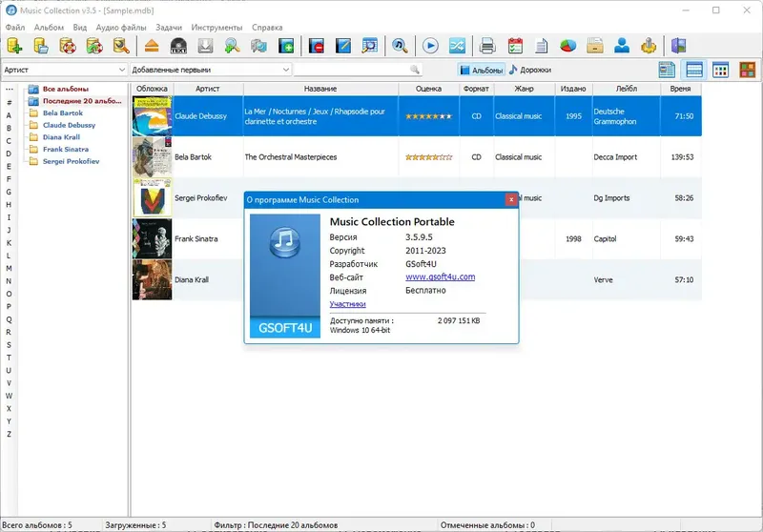Switch to Альбомы view toggle
763x532 pixels.
pos(481,70)
